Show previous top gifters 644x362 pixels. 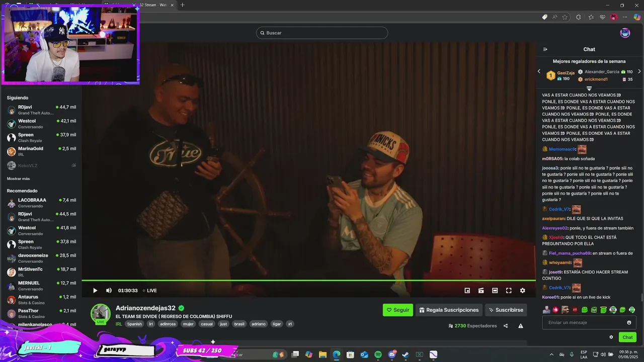pyautogui.click(x=539, y=71)
